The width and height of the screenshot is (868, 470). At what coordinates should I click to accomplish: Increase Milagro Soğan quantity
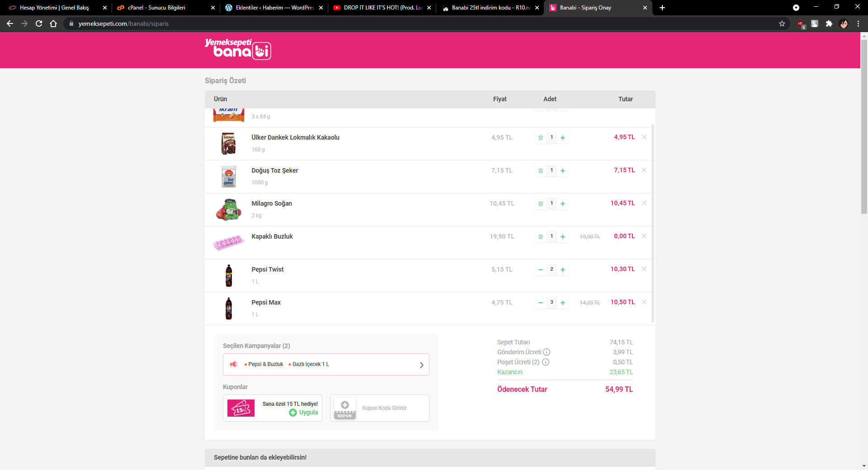click(x=563, y=204)
